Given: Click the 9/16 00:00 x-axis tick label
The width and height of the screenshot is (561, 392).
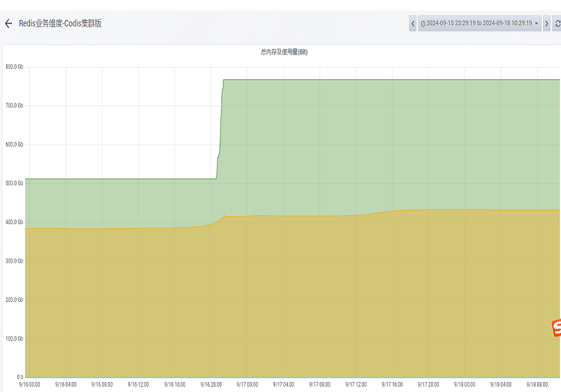Looking at the screenshot, I should click(29, 384).
